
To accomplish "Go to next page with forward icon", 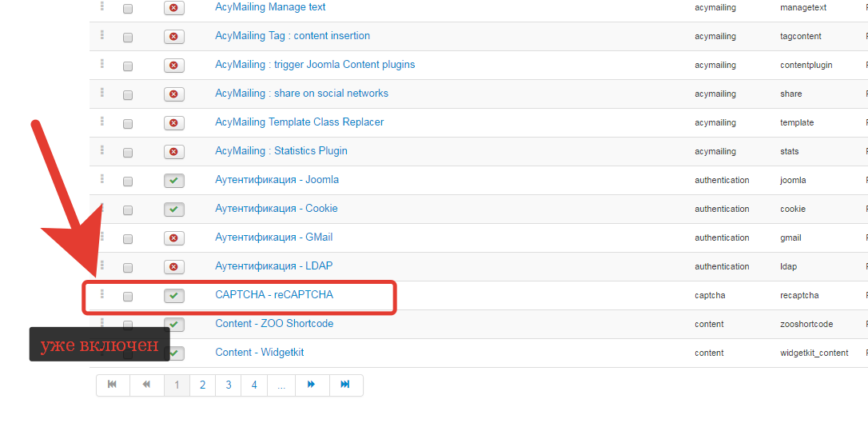I will click(x=312, y=385).
